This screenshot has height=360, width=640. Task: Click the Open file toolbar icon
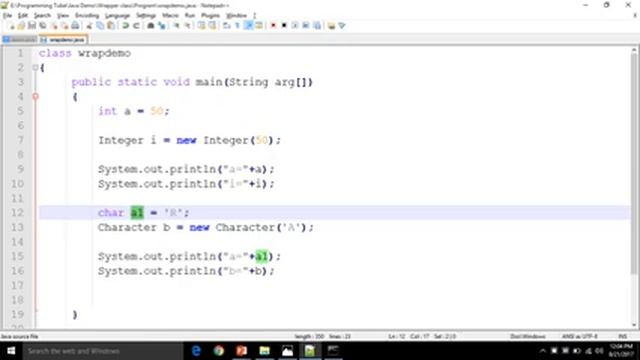coord(21,26)
